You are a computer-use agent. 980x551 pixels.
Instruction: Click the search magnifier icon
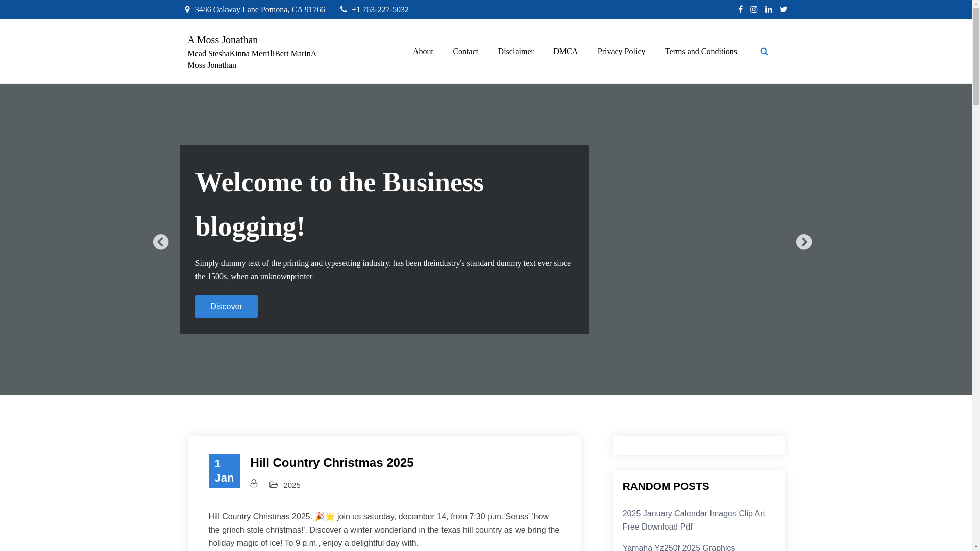(x=764, y=52)
